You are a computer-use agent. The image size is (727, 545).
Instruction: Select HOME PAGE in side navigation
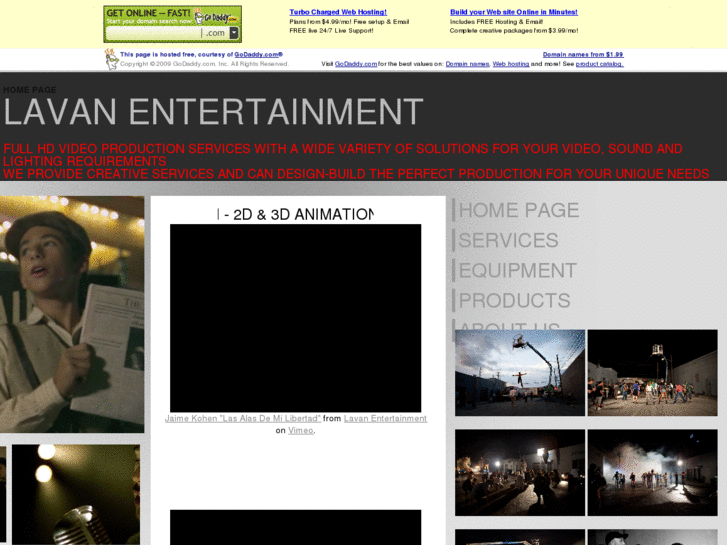pyautogui.click(x=518, y=210)
